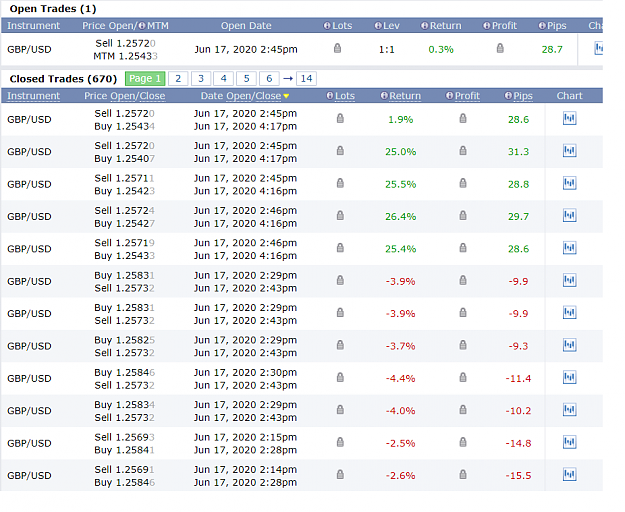Go to closed trades page 6
The width and height of the screenshot is (625, 512).
click(269, 78)
